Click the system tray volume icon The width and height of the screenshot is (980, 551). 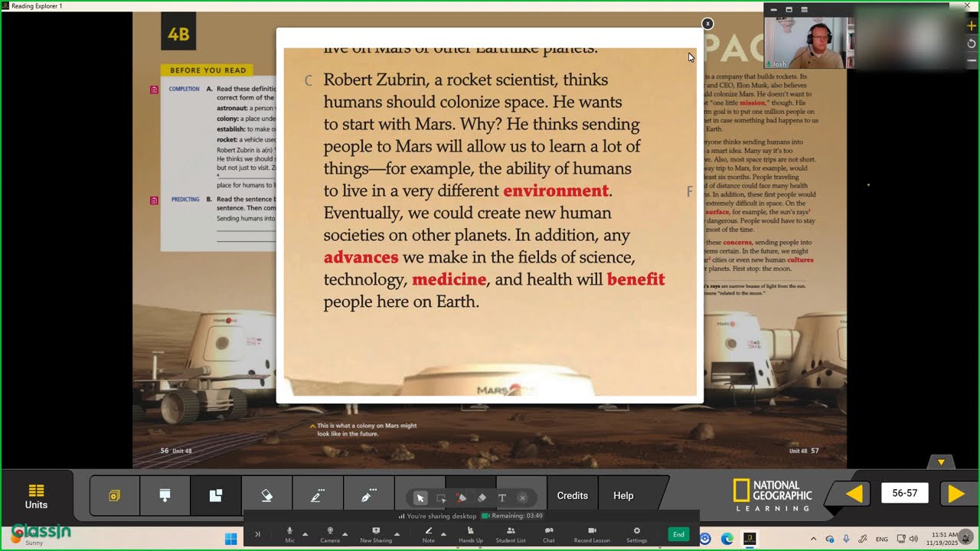[913, 539]
